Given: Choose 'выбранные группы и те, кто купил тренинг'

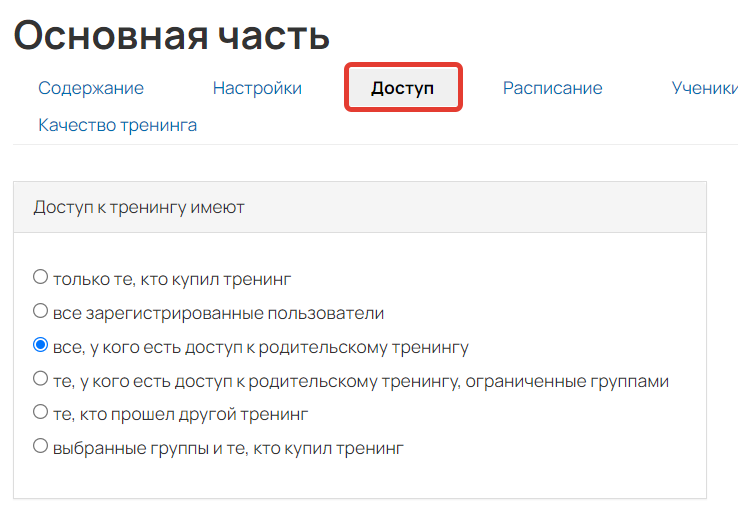Looking at the screenshot, I should (40, 446).
